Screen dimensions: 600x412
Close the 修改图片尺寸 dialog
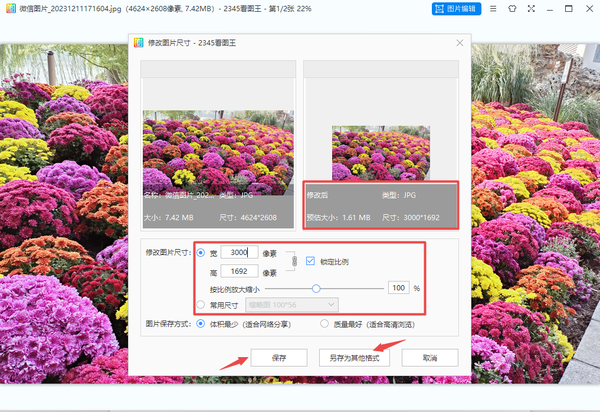coord(459,43)
